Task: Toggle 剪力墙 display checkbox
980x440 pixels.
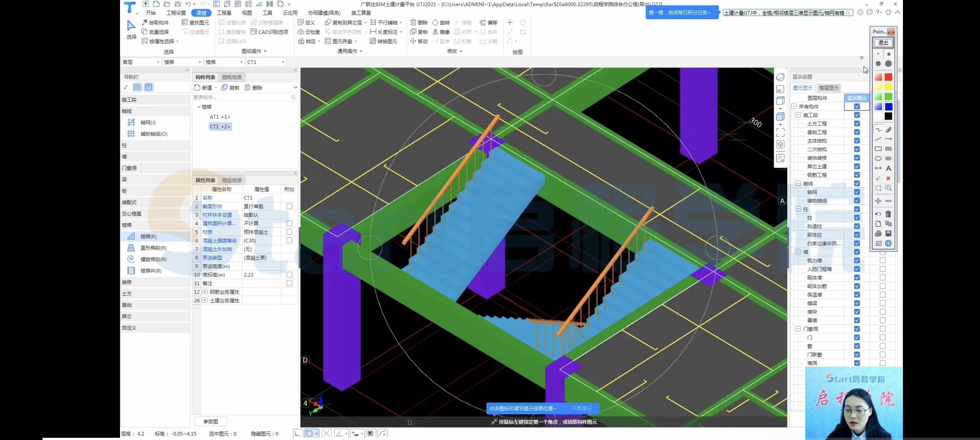Action: point(857,260)
